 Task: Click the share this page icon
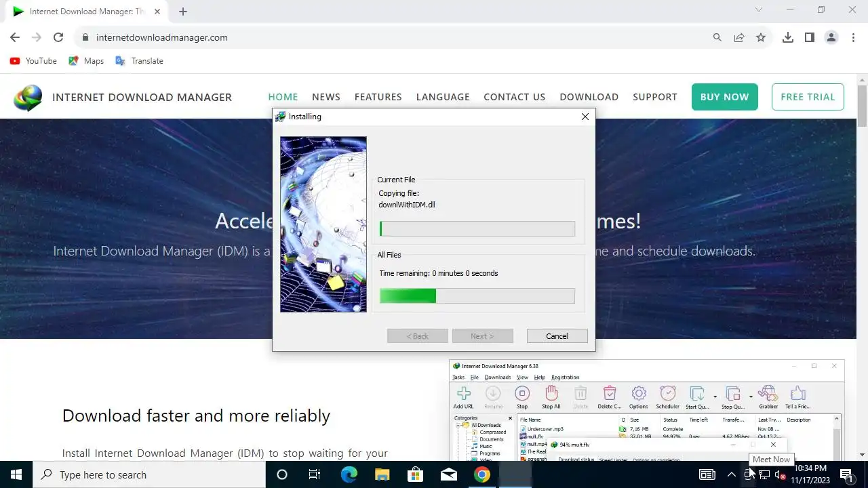[x=739, y=37]
